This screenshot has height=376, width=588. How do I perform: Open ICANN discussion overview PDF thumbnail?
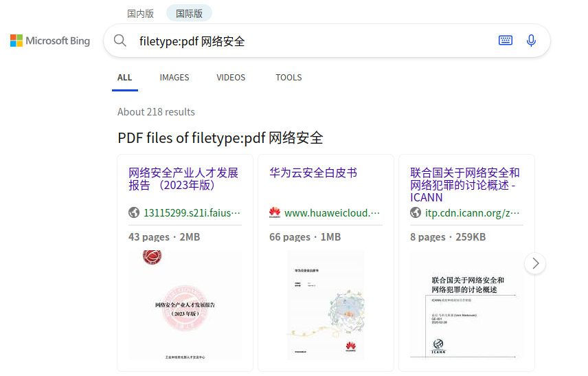tap(467, 305)
